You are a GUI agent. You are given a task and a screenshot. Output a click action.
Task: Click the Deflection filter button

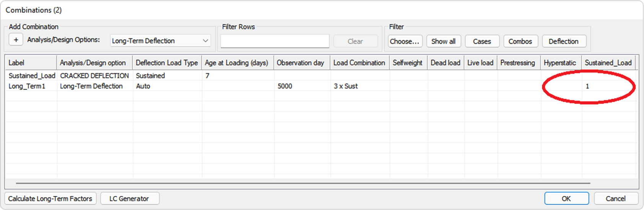(563, 41)
